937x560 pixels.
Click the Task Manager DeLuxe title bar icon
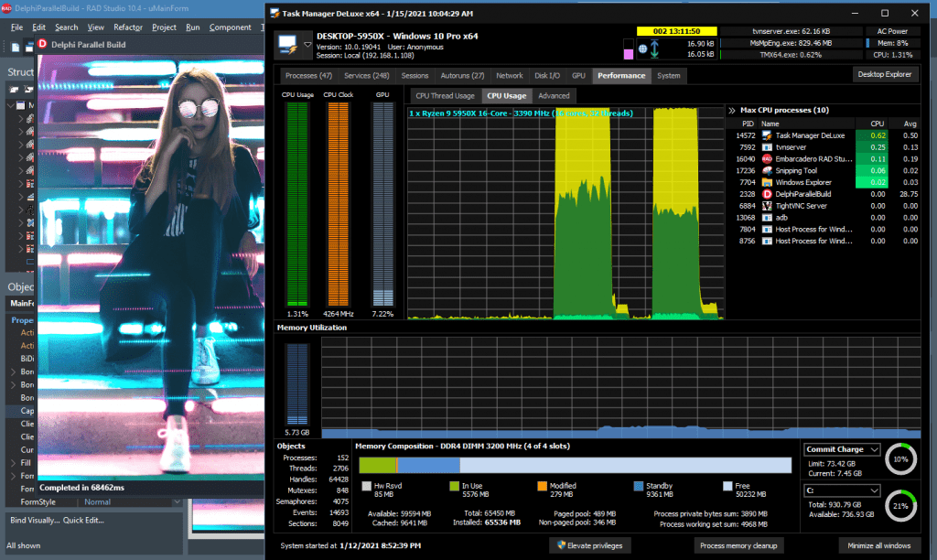click(275, 13)
